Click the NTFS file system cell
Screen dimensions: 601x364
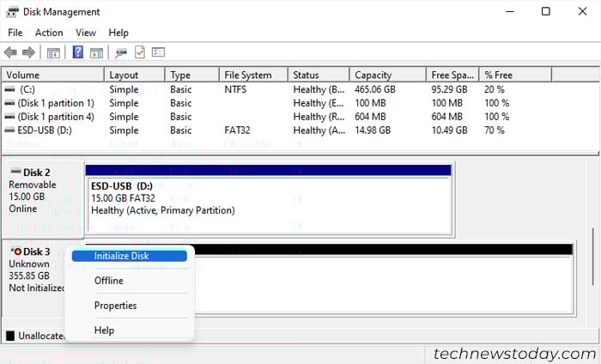(235, 89)
